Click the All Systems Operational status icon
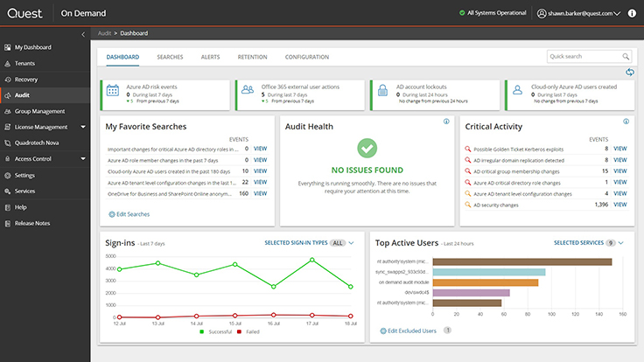The height and width of the screenshot is (362, 644). coord(462,13)
